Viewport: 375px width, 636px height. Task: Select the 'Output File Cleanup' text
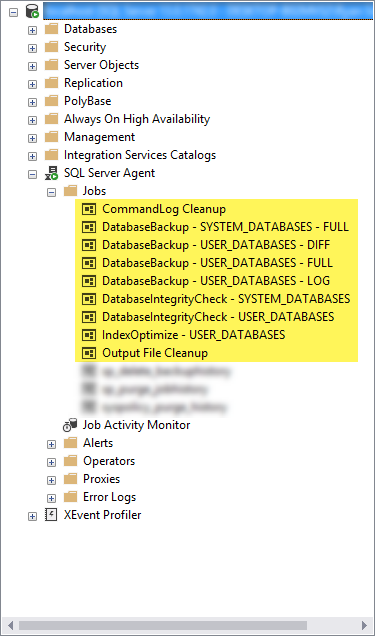tap(155, 353)
